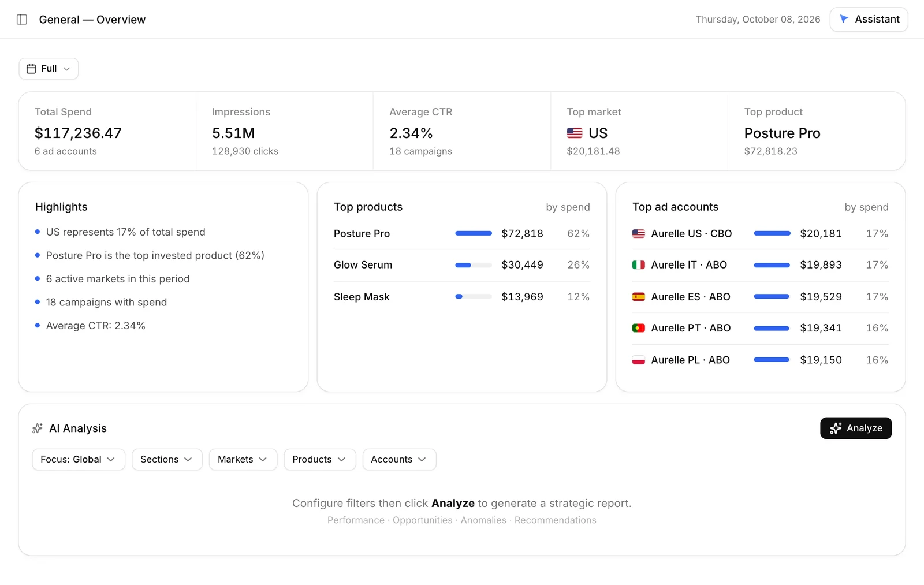Select the Glow Serum product row label
The width and height of the screenshot is (924, 585).
(363, 265)
